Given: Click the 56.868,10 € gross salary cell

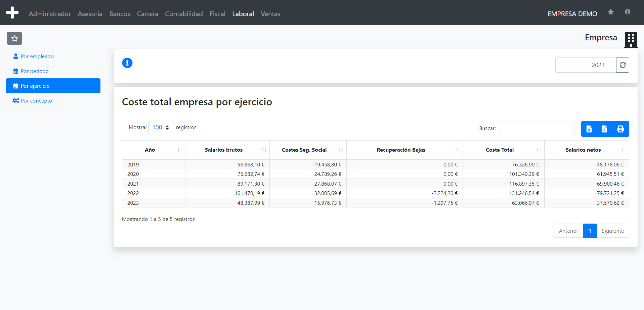Looking at the screenshot, I should click(x=227, y=164).
